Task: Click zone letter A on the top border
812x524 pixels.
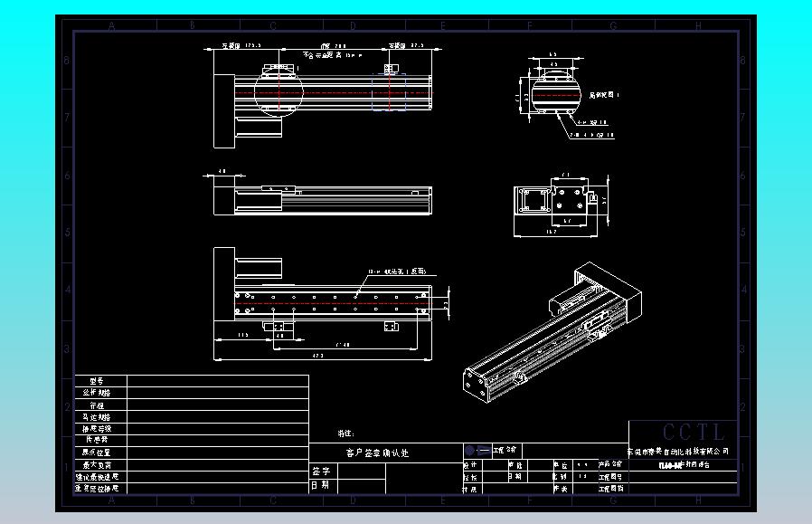Action: tap(111, 26)
